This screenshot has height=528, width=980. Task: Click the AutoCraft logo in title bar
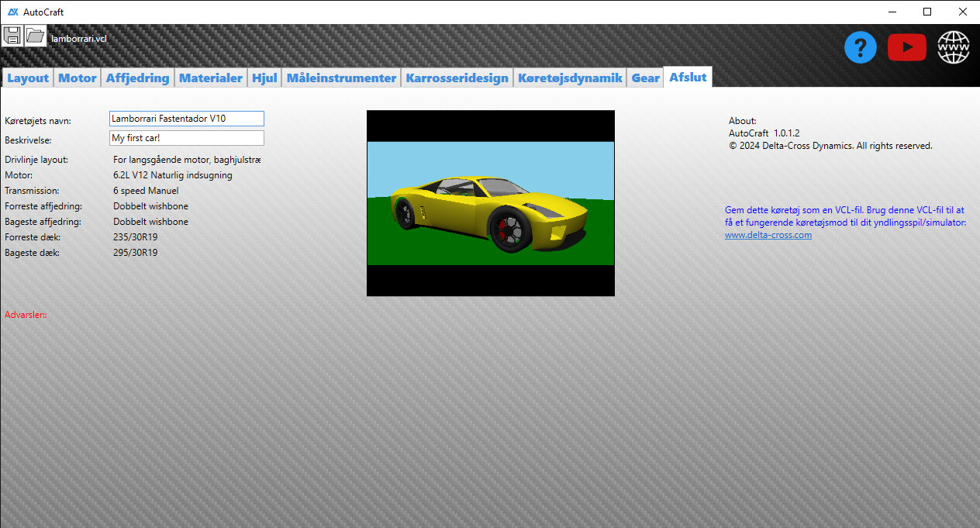[12, 12]
